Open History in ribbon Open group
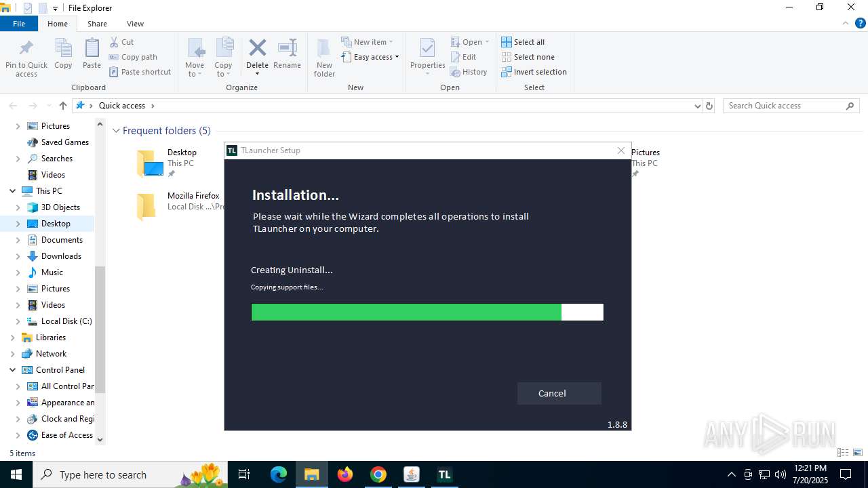The height and width of the screenshot is (488, 868). tap(469, 72)
